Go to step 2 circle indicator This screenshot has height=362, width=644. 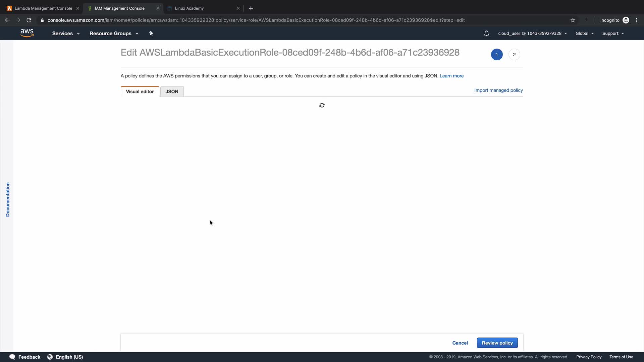514,55
